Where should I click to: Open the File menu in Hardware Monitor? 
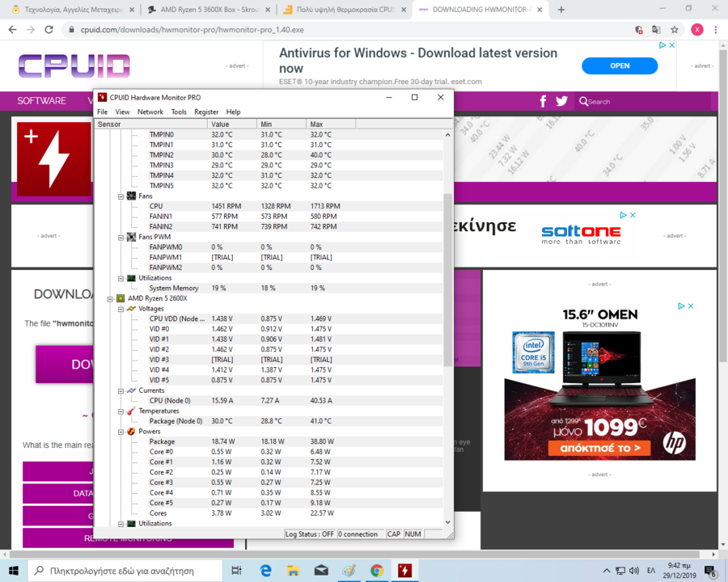(102, 112)
